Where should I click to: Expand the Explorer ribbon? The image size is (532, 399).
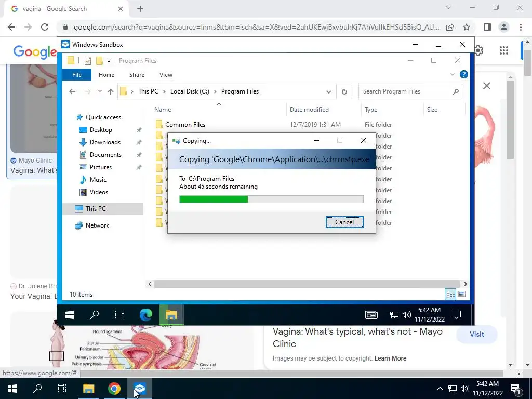pyautogui.click(x=453, y=75)
